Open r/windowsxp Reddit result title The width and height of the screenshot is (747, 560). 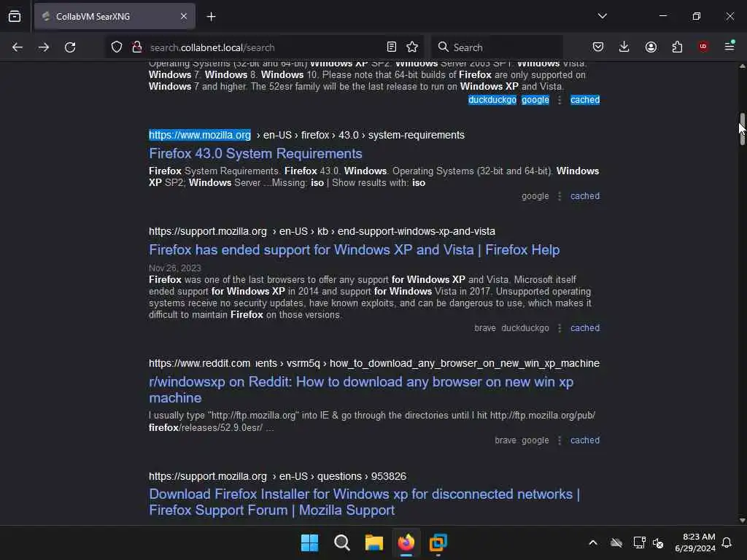[x=361, y=389]
